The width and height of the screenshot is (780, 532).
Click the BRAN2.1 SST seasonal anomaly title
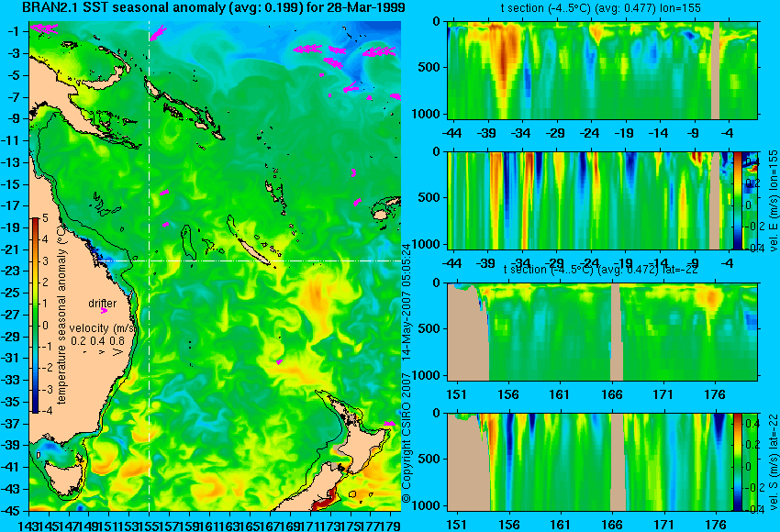click(x=214, y=7)
